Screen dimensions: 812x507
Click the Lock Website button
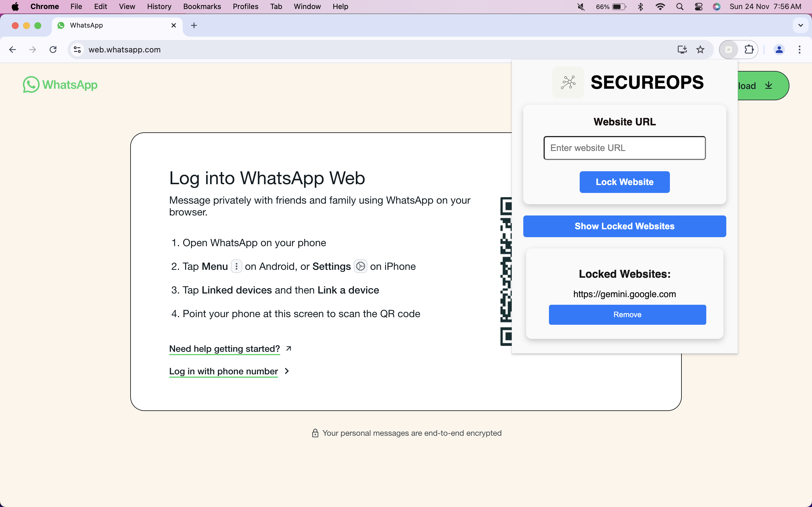point(625,182)
